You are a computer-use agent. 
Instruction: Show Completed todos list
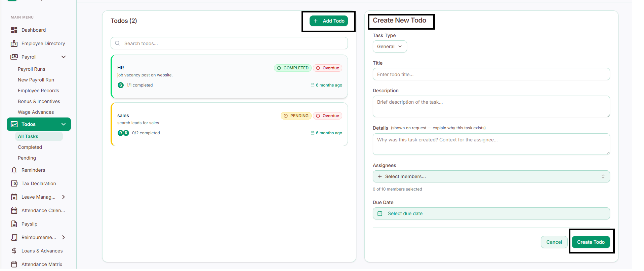pyautogui.click(x=30, y=147)
